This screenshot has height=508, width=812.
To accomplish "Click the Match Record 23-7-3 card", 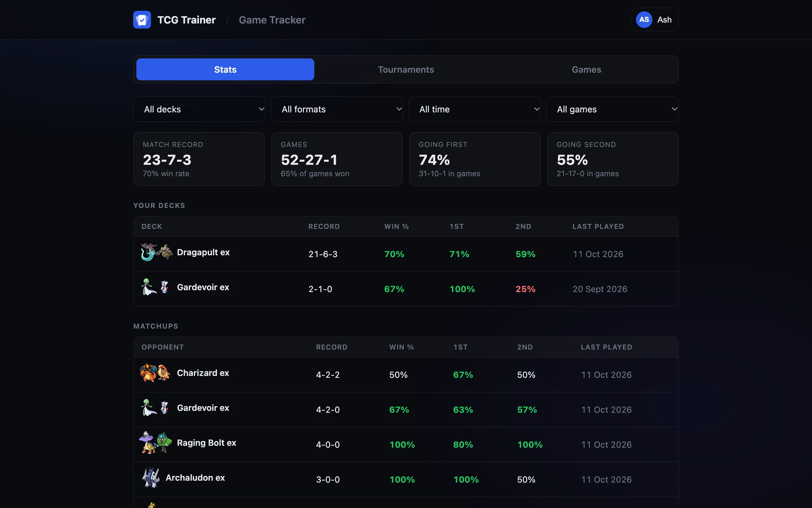I will click(199, 159).
